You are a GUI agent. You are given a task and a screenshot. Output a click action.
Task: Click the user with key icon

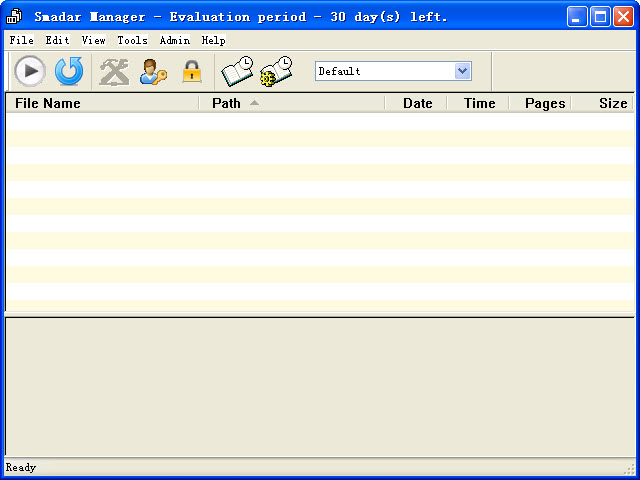pos(153,71)
